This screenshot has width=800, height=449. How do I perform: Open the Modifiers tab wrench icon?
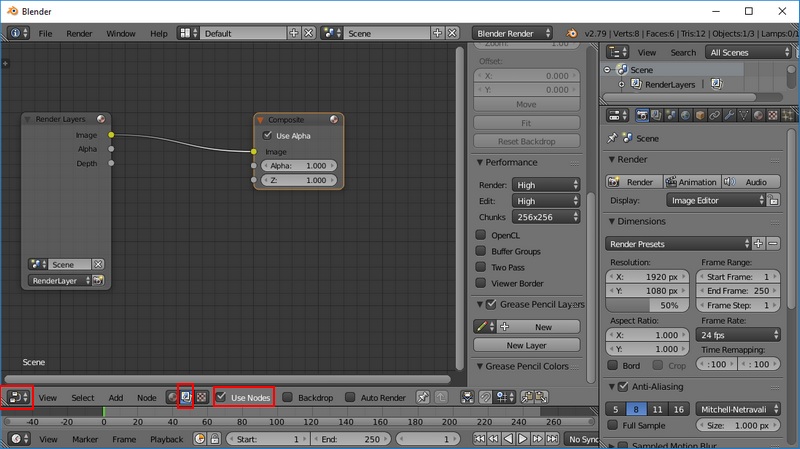pos(730,116)
